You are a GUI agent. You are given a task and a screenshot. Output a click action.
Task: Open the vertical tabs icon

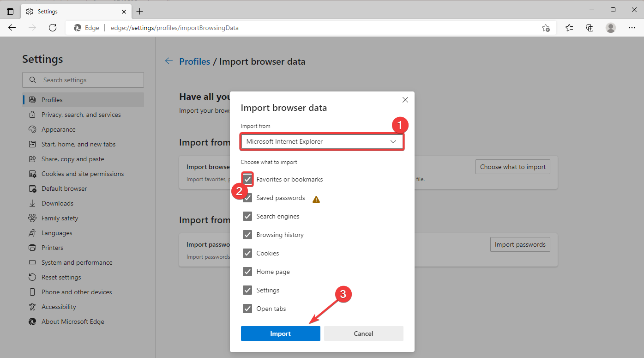(x=10, y=11)
